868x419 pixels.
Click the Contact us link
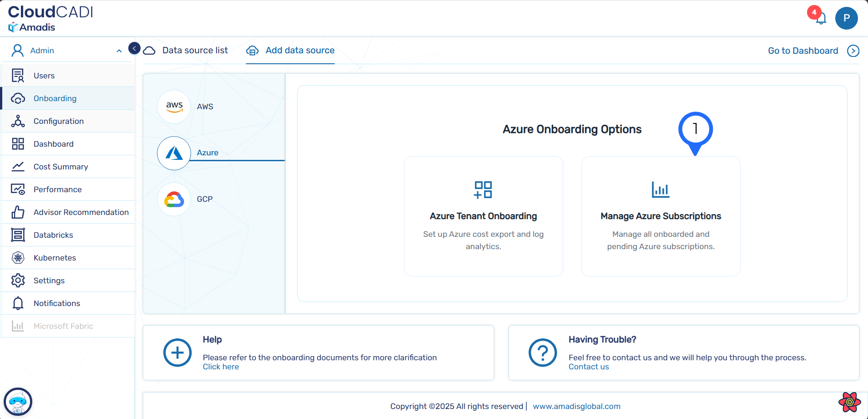point(588,367)
